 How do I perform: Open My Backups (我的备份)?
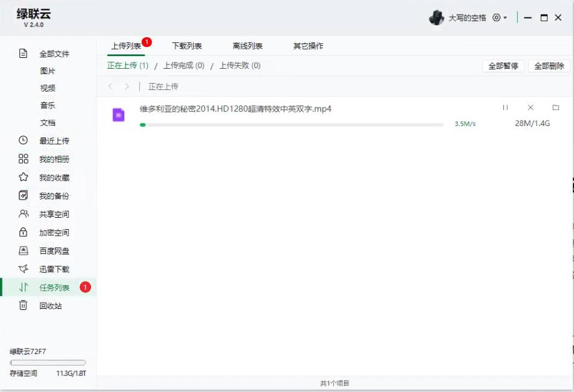coord(54,195)
